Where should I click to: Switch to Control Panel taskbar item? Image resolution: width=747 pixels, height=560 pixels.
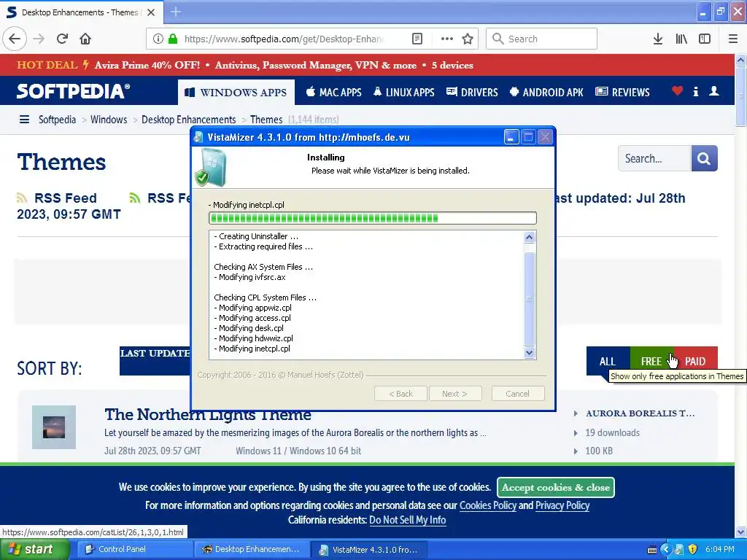pos(135,550)
